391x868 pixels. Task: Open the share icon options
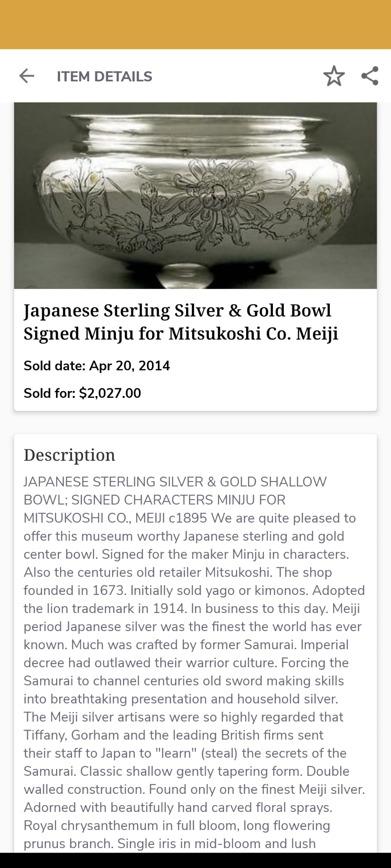click(x=370, y=76)
